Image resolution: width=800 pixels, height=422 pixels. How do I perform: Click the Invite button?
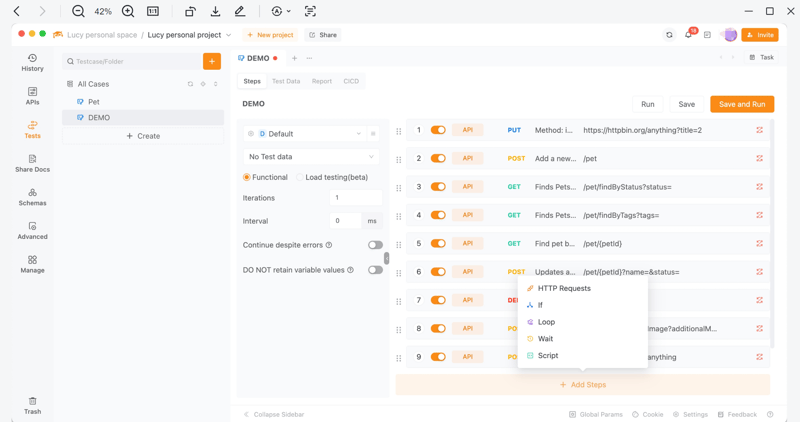760,35
